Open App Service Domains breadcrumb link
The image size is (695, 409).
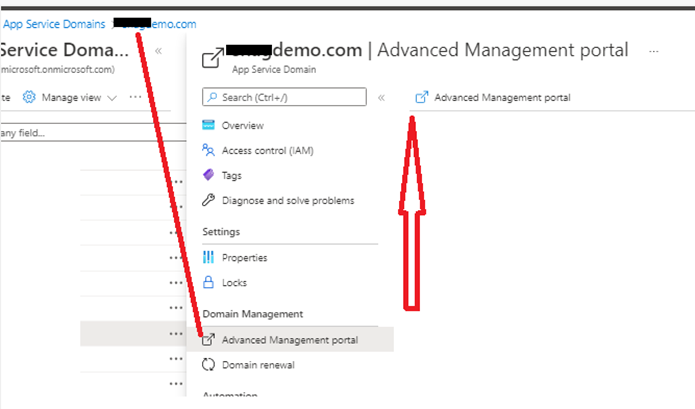(x=54, y=24)
